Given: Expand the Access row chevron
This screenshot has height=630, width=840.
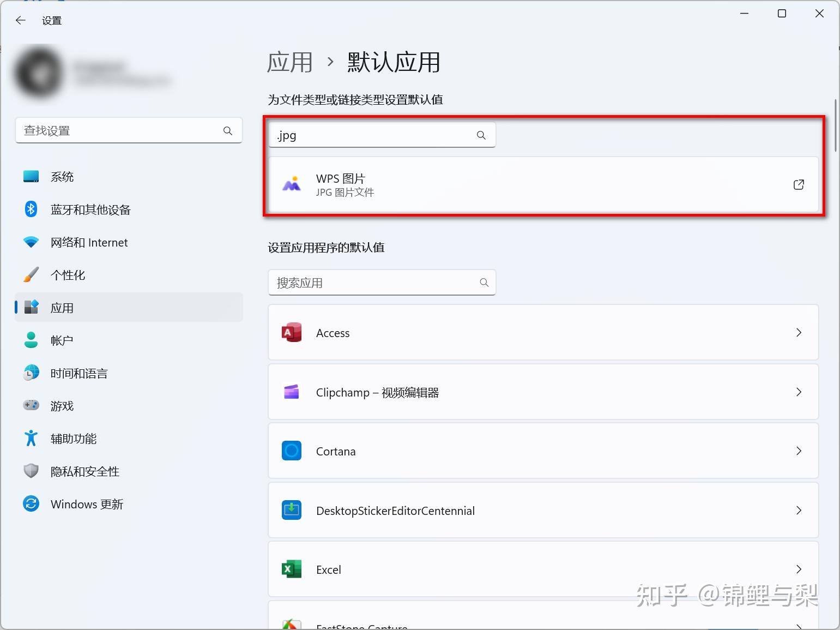Looking at the screenshot, I should tap(799, 333).
